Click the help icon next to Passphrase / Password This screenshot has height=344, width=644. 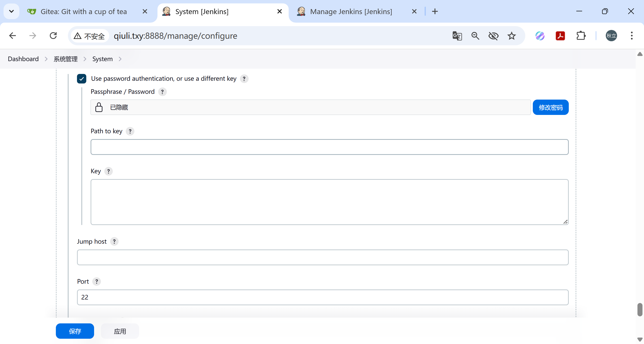coord(162,92)
